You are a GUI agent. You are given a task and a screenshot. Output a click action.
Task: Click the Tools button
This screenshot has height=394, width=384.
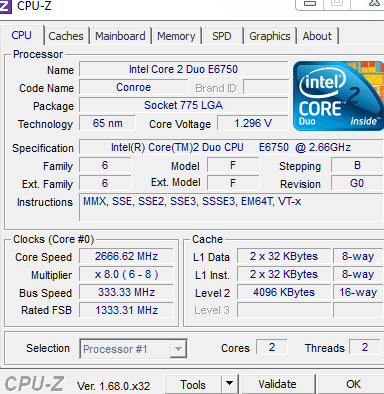(x=193, y=384)
